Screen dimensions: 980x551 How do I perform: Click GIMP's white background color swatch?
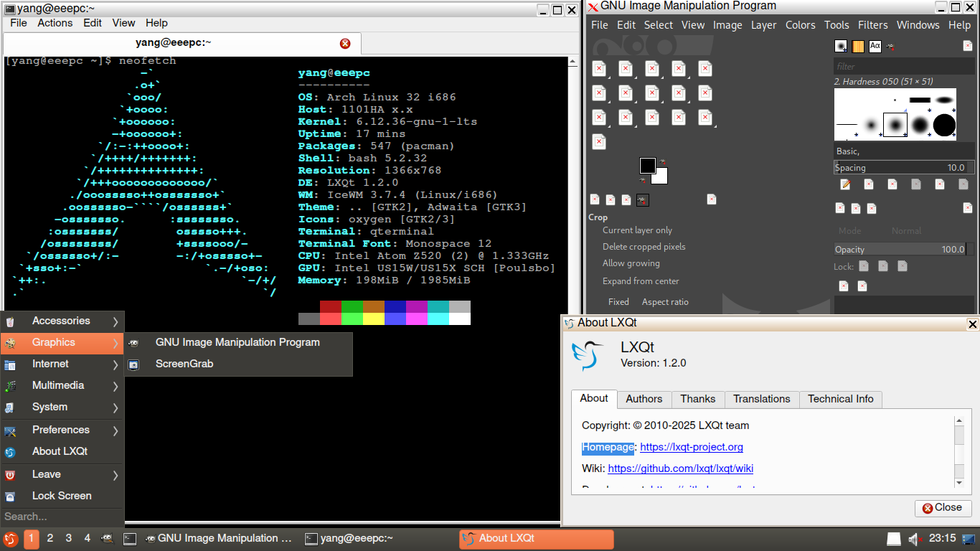coord(662,178)
